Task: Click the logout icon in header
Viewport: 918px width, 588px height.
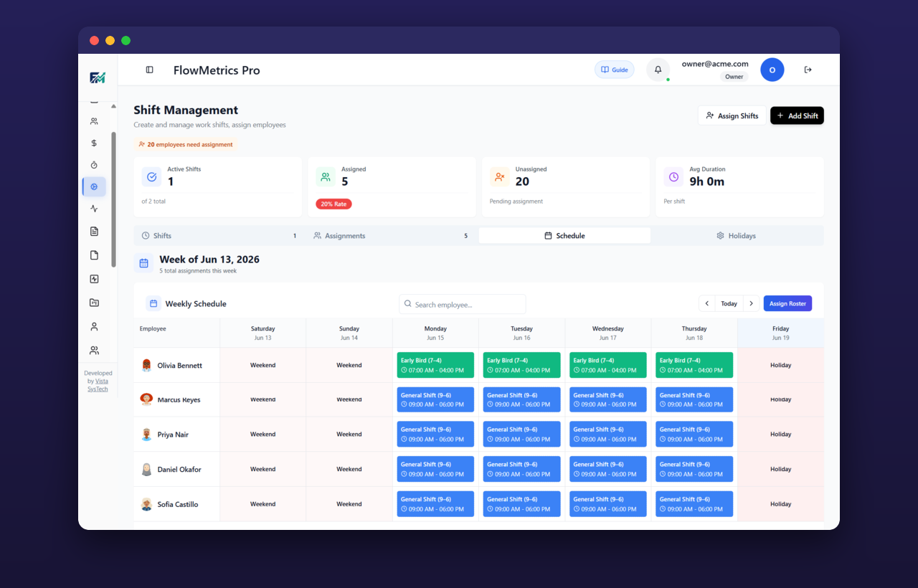Action: pos(808,70)
